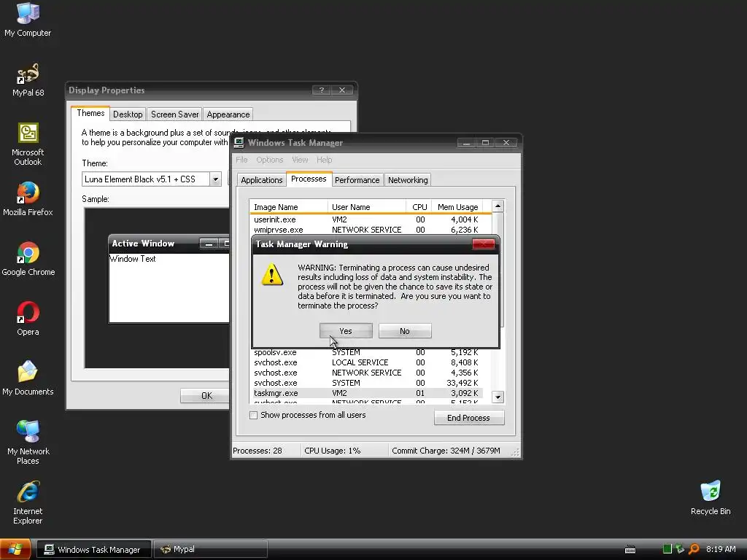Open Task Manager Help menu
Viewport: 747px width, 560px height.
pos(325,160)
